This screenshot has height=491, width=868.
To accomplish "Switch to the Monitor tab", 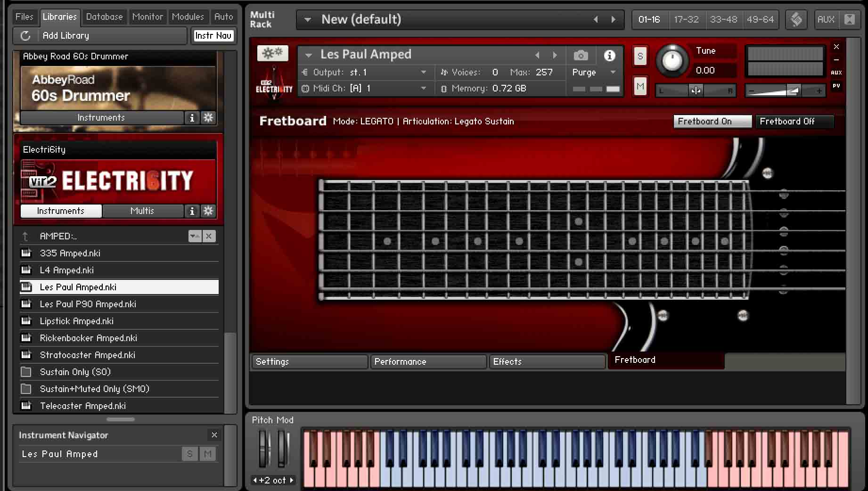I will (147, 16).
